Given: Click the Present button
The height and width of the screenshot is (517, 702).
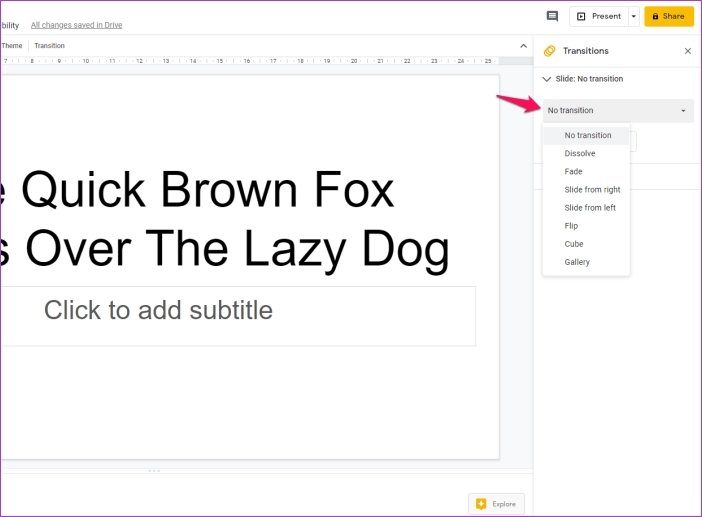Looking at the screenshot, I should tap(599, 17).
